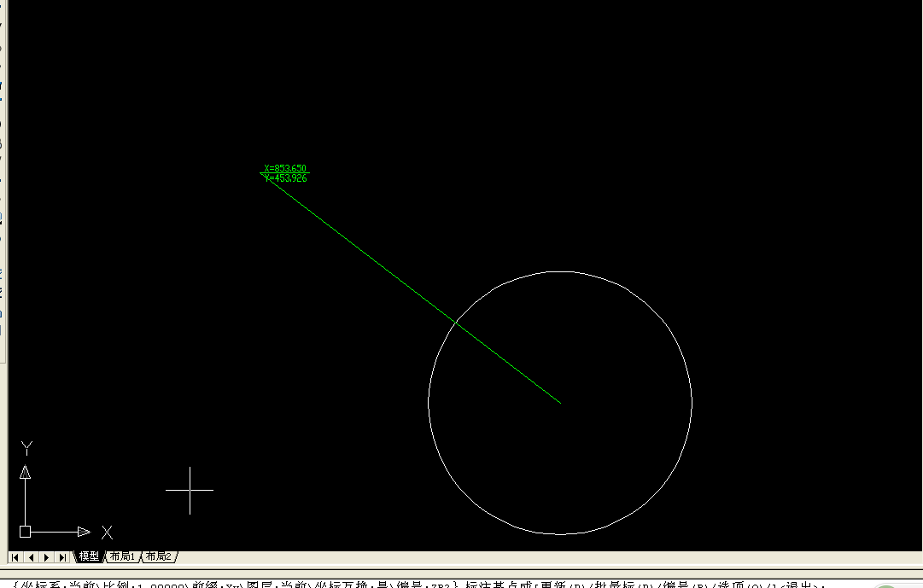Jump to the first layout tab arrow

(x=15, y=556)
